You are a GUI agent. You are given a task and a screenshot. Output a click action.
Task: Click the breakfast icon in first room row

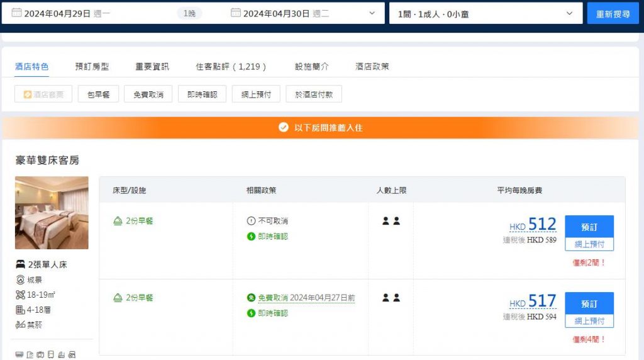pos(118,221)
